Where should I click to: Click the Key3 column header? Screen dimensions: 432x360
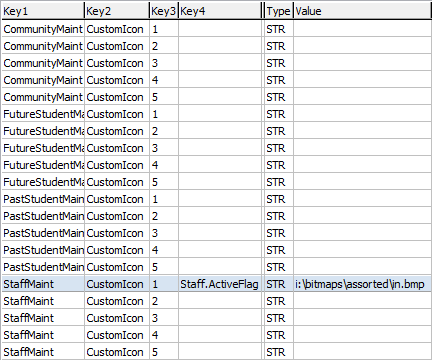coord(164,11)
